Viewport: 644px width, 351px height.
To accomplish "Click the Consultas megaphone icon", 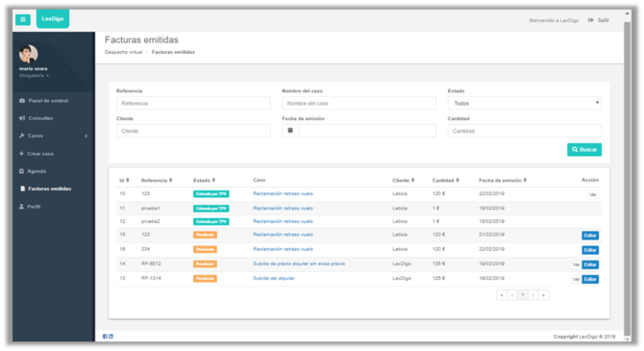I will [22, 118].
